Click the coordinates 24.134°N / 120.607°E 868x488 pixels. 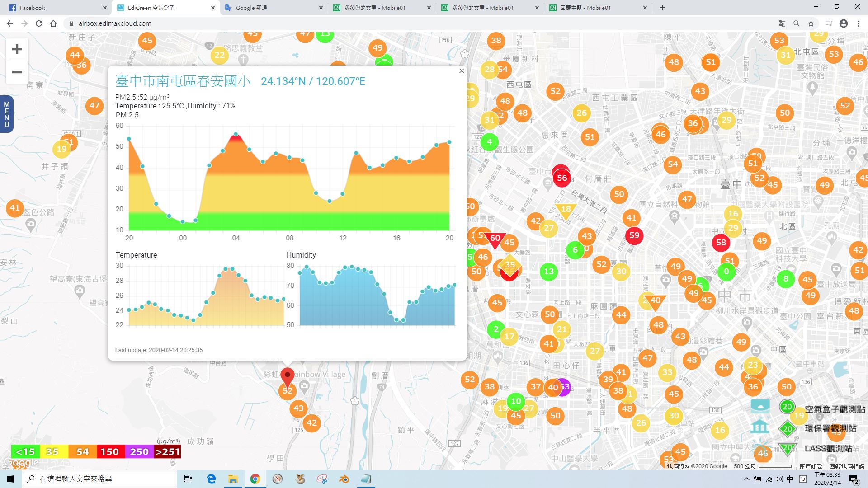[x=313, y=81]
